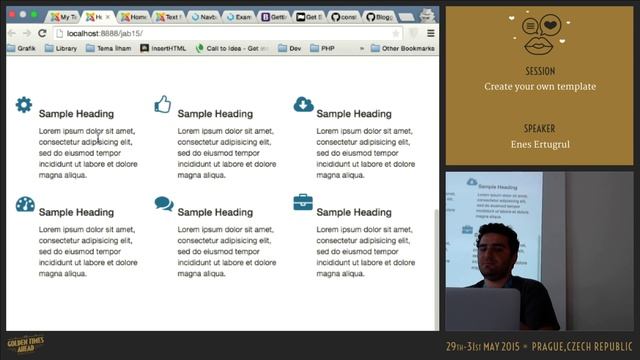Click the briefcase icon
640x360 pixels.
pos(303,202)
